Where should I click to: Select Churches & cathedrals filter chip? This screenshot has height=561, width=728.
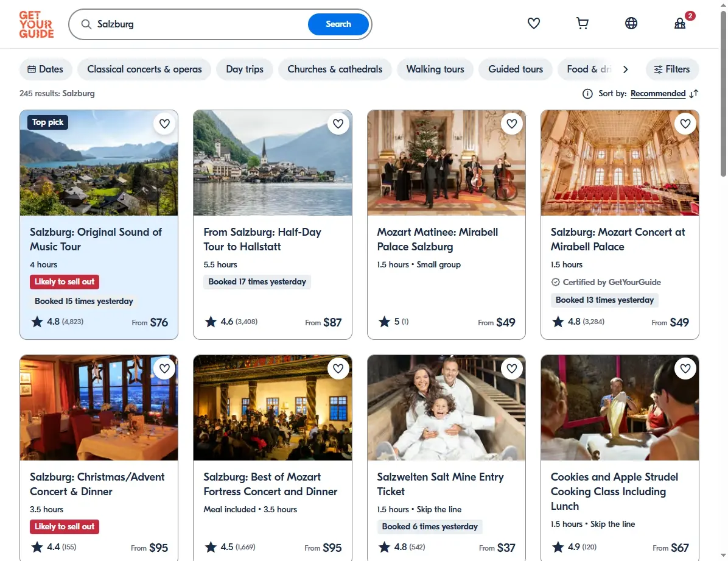[x=335, y=69]
